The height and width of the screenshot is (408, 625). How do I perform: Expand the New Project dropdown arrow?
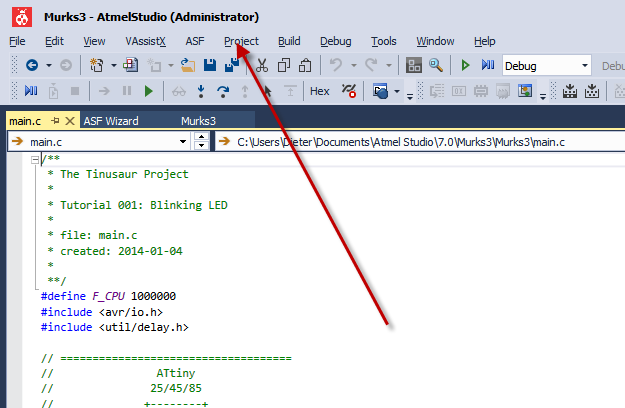pos(114,65)
